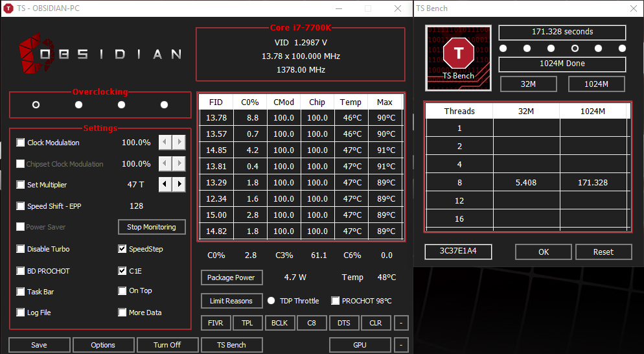
Task: Uncheck the C1E checkbox
Action: coord(122,270)
